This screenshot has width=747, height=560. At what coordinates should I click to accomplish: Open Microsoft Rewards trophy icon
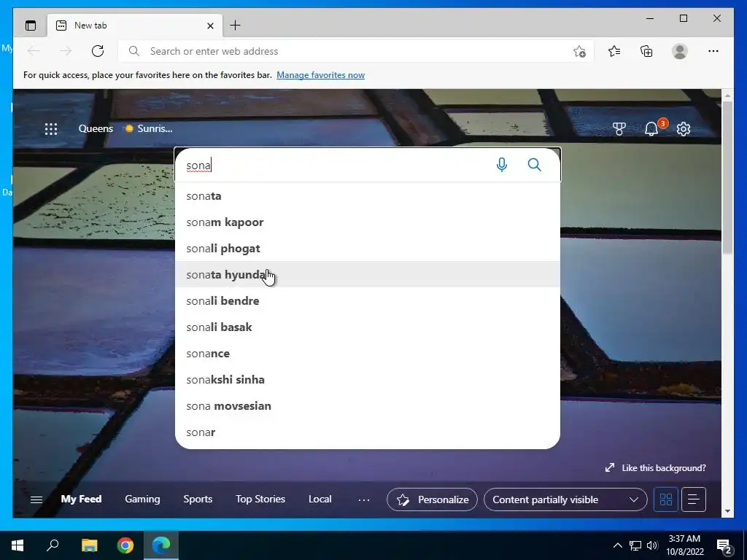tap(619, 128)
